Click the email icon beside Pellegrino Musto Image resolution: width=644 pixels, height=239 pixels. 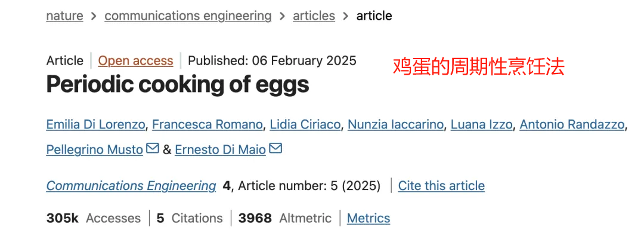click(153, 148)
